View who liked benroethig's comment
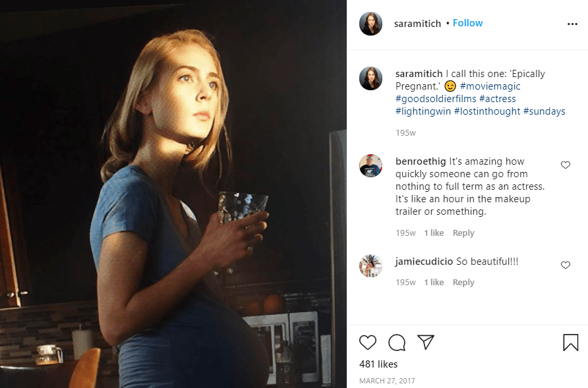This screenshot has height=388, width=588. tap(435, 233)
